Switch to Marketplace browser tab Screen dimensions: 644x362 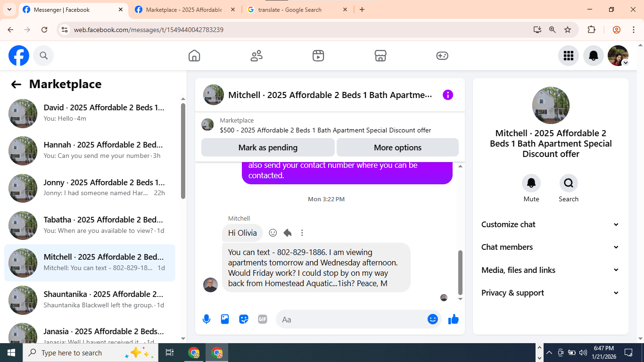pos(185,9)
